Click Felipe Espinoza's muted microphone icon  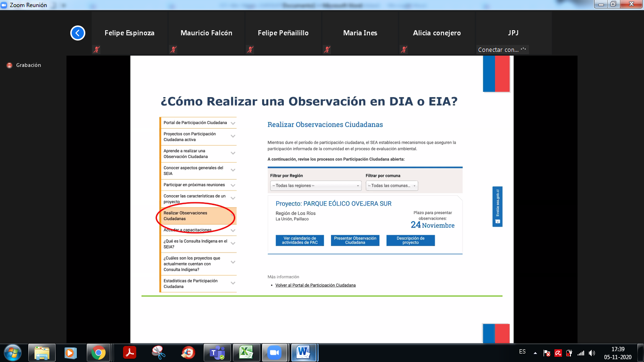click(97, 49)
